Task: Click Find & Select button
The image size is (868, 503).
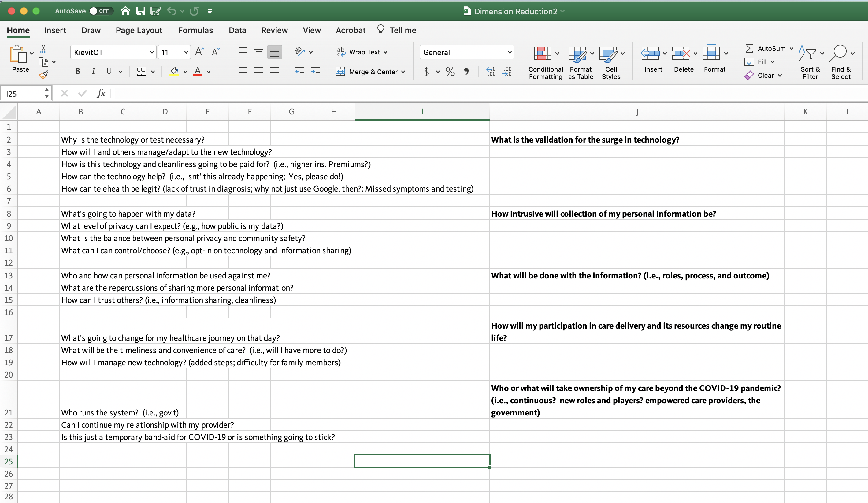Action: pos(841,63)
